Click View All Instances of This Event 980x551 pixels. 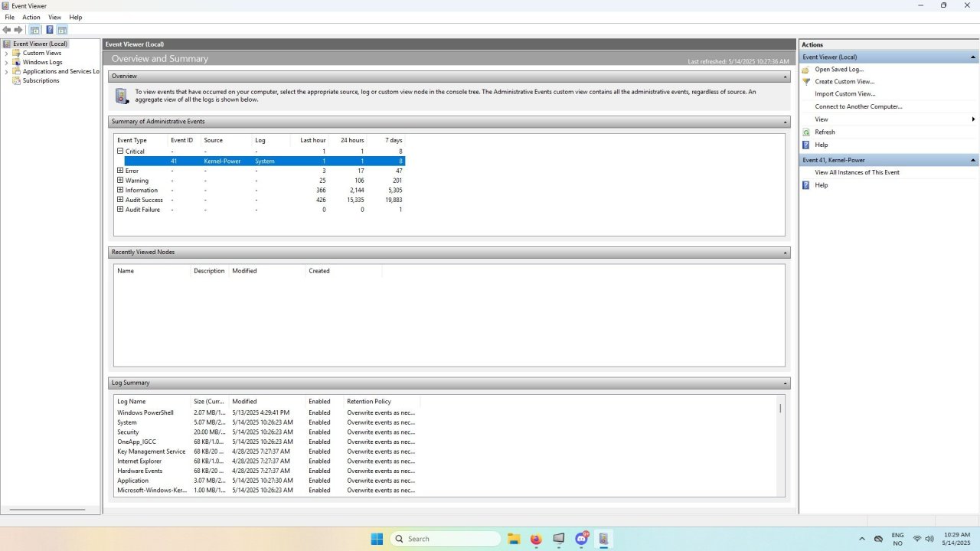click(x=857, y=171)
